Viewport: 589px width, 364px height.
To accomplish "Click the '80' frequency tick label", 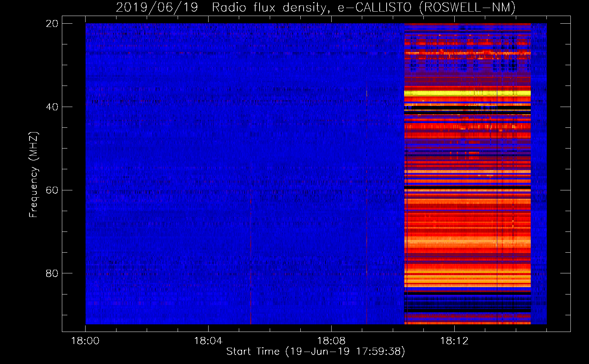I will [x=52, y=273].
